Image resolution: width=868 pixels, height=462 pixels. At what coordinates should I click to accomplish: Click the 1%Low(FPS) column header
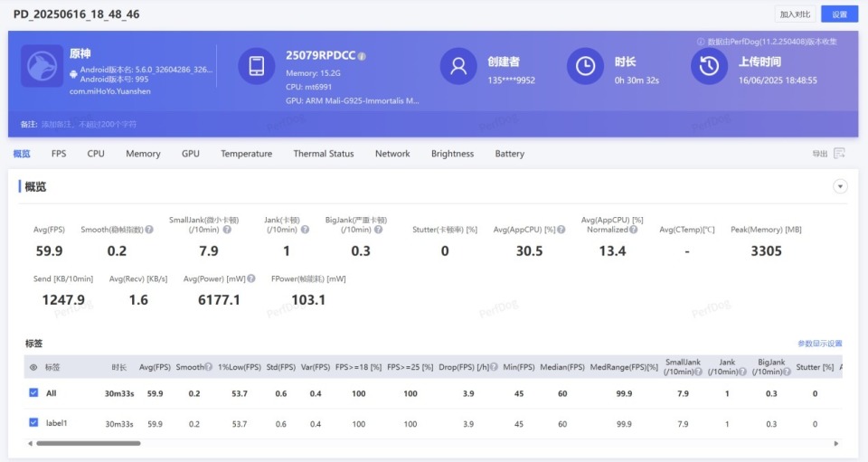(239, 367)
